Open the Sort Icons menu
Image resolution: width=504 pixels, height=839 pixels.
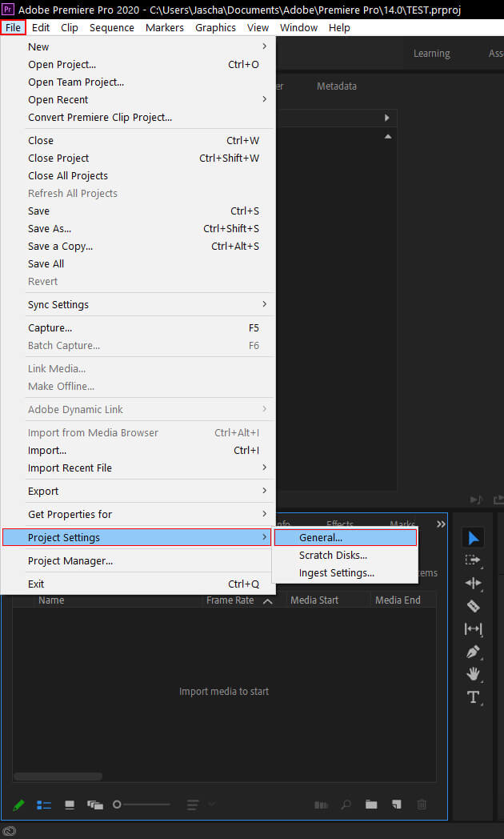pos(193,805)
